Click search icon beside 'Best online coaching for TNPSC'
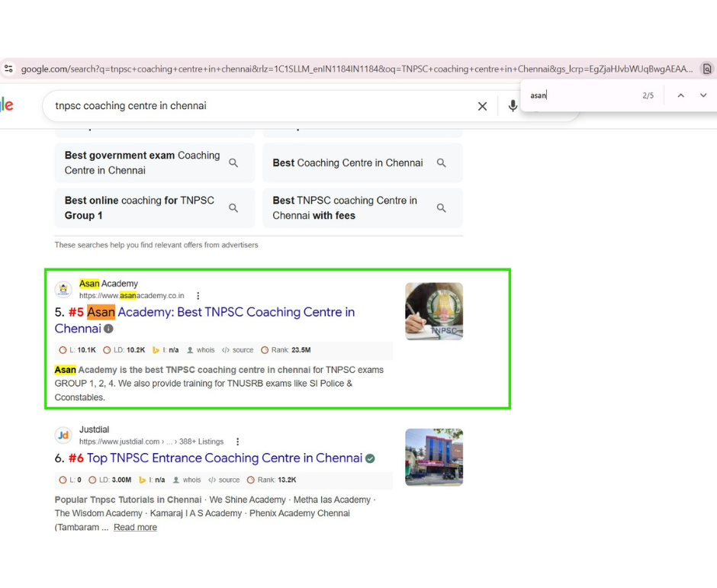 point(233,208)
